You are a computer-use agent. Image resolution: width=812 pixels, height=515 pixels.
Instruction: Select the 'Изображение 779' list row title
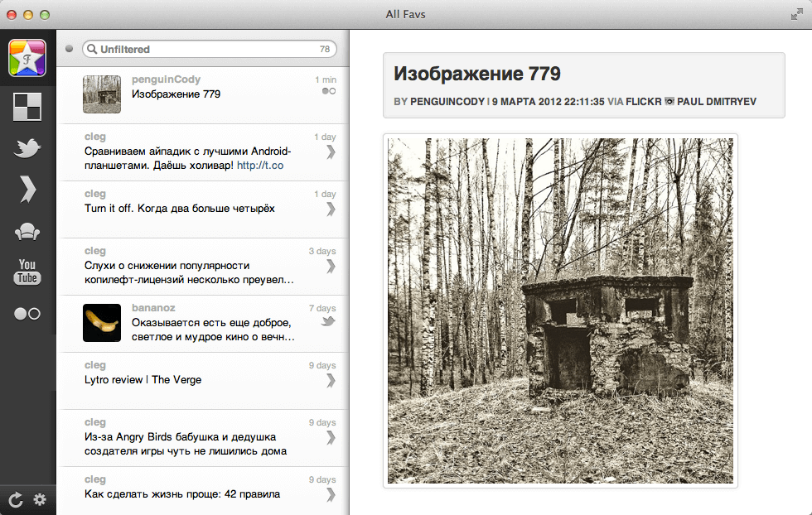[x=176, y=94]
